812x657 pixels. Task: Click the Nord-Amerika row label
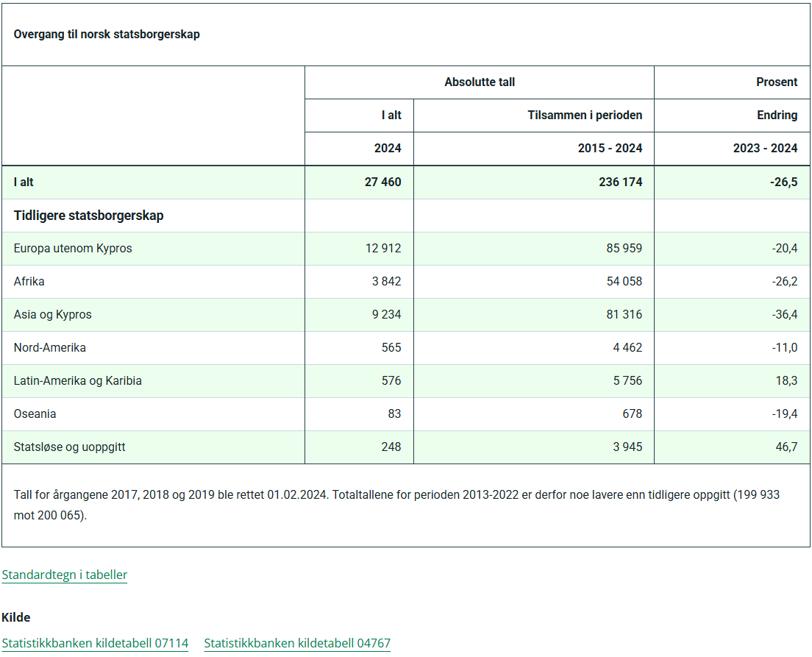[x=50, y=348]
